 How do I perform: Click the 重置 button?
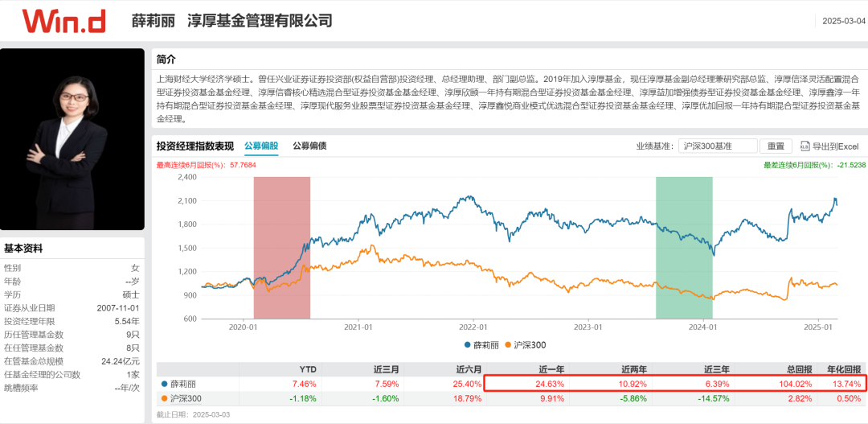pyautogui.click(x=776, y=146)
